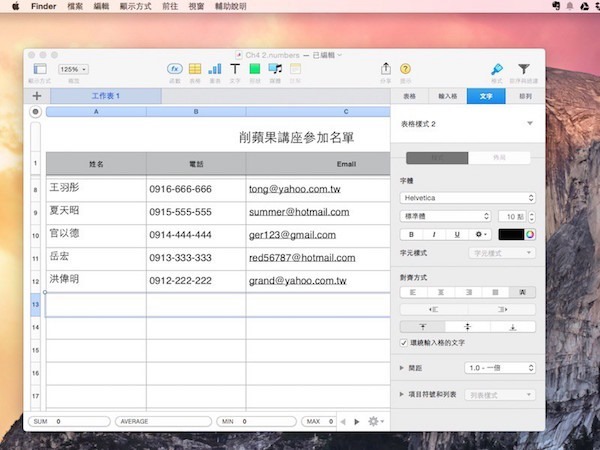Open the 125% zoom dropdown

[73, 69]
